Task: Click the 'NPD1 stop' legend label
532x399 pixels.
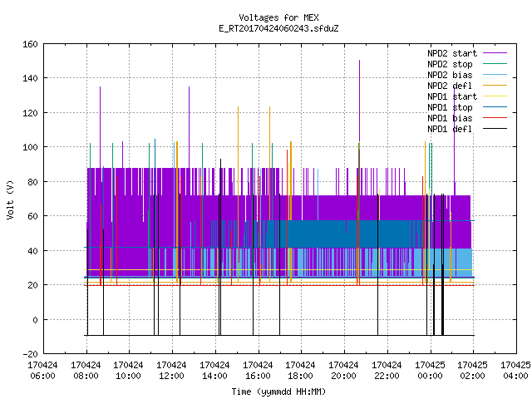Action: pos(450,107)
